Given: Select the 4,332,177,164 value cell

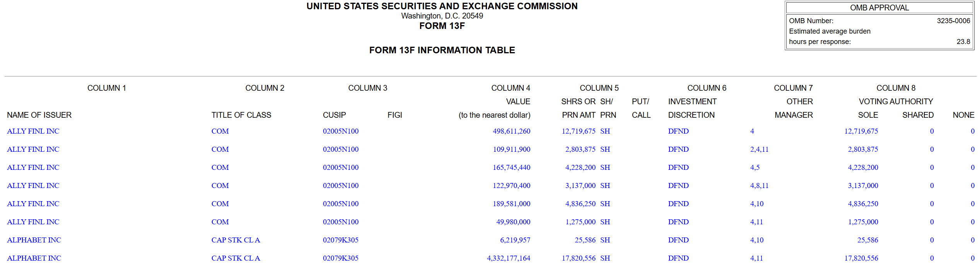Looking at the screenshot, I should tap(509, 258).
